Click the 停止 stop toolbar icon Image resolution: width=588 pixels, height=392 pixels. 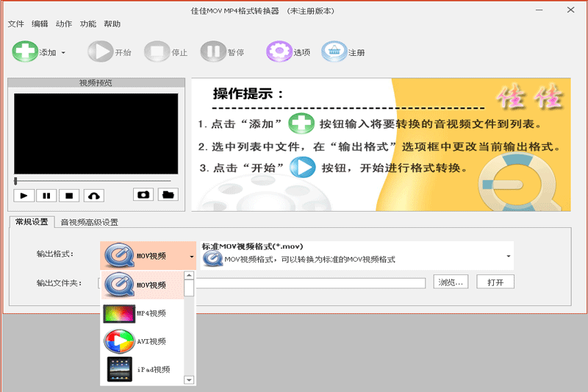(157, 51)
